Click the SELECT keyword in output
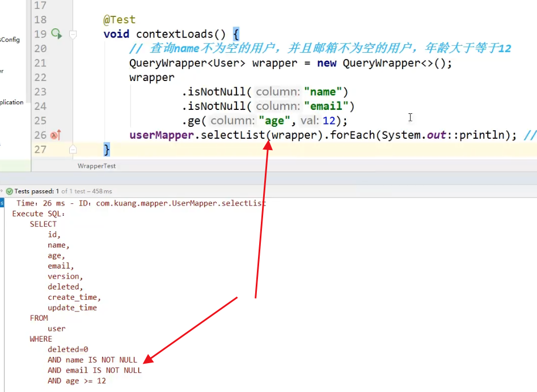The width and height of the screenshot is (537, 392). (x=43, y=224)
